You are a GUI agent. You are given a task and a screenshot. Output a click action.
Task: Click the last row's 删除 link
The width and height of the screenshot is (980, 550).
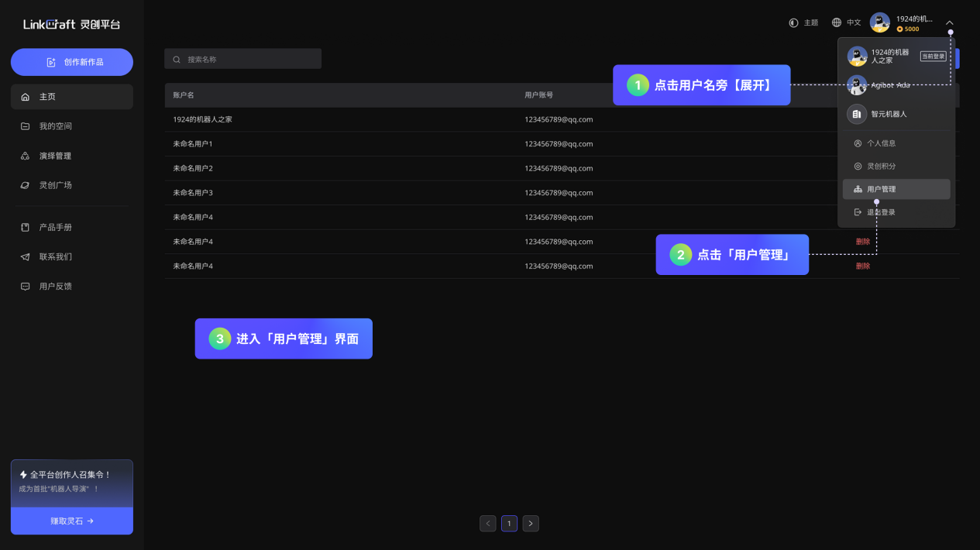click(863, 266)
